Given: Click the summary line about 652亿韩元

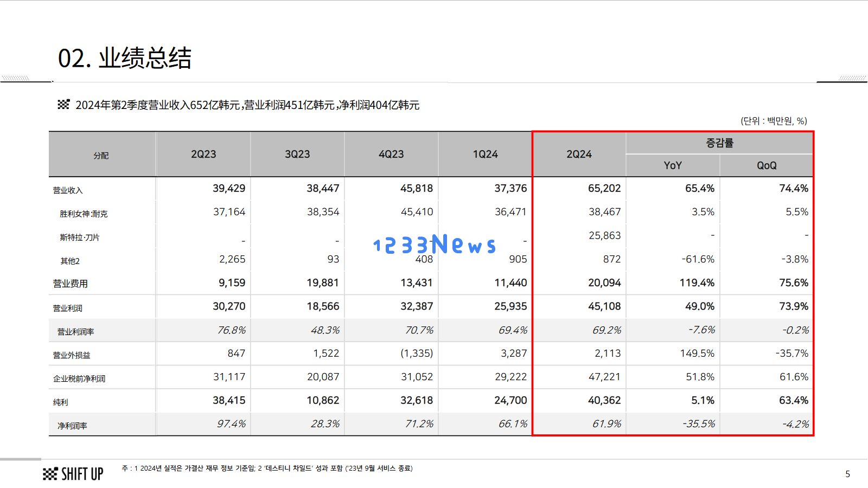Looking at the screenshot, I should point(247,105).
